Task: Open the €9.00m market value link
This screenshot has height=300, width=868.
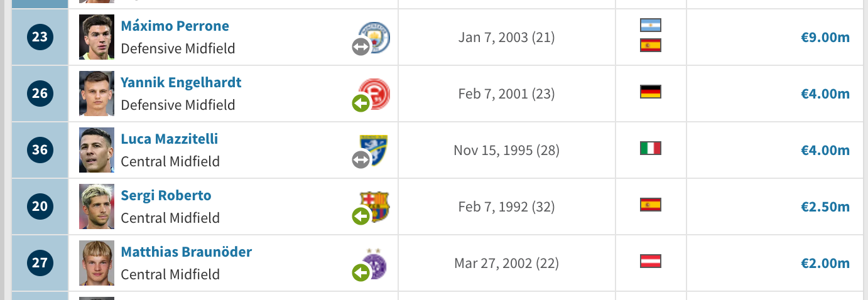Action: 825,37
